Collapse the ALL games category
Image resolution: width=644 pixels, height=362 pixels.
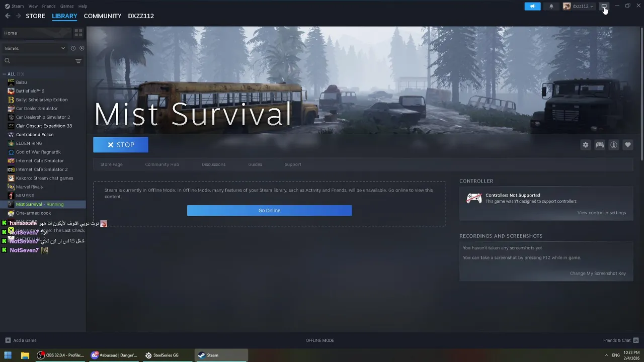pyautogui.click(x=5, y=74)
